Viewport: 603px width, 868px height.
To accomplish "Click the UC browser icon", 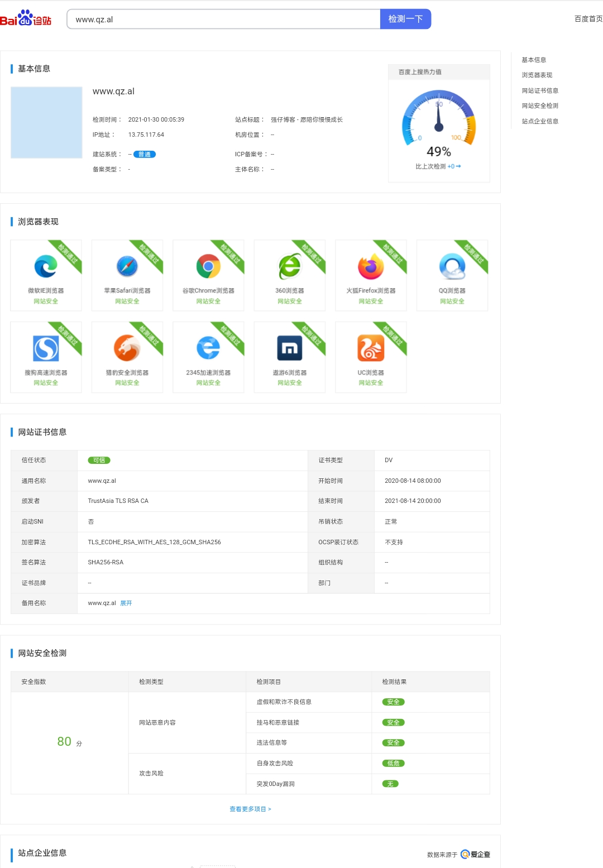I will 371,348.
